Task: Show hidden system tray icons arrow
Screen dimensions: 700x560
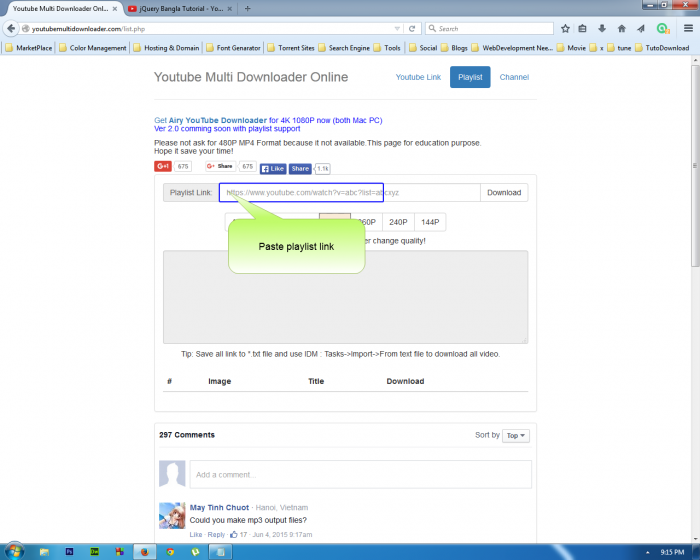Action: coord(648,552)
